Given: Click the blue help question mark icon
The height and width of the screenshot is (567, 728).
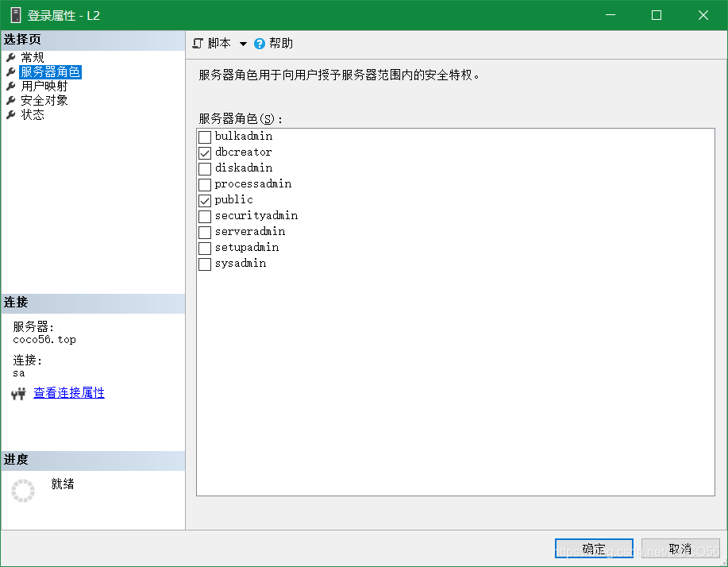Looking at the screenshot, I should 260,44.
